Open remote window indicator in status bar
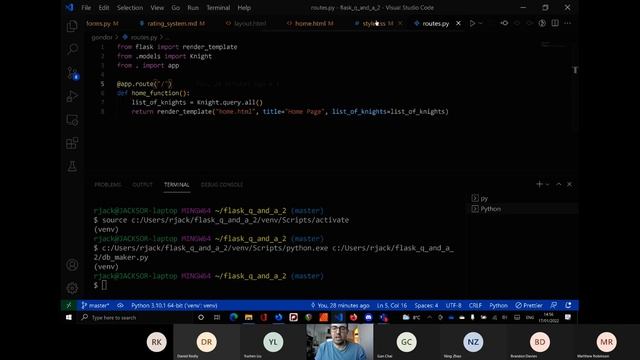Viewport: 640px width, 360px height. (x=69, y=305)
